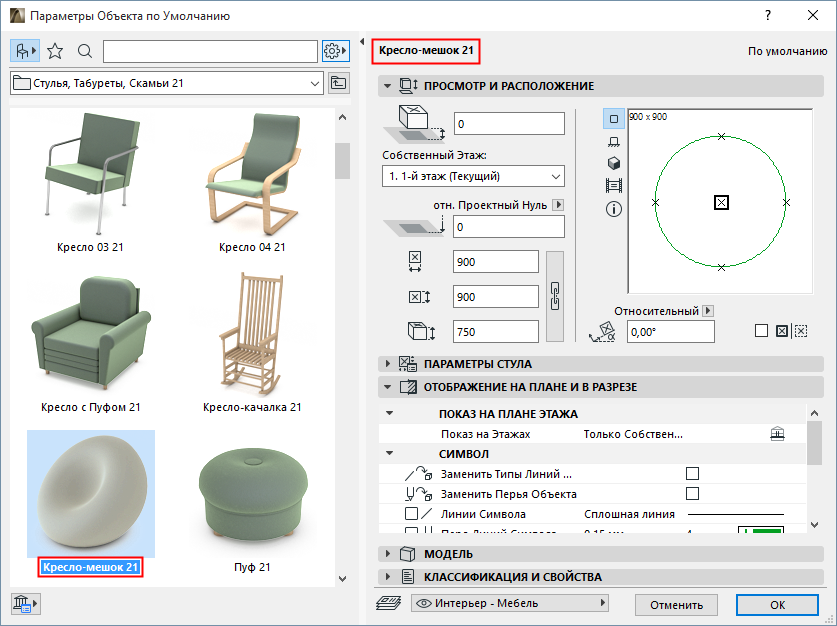837x626 pixels.
Task: Click По умолчанию label at top right
Action: coord(787,51)
